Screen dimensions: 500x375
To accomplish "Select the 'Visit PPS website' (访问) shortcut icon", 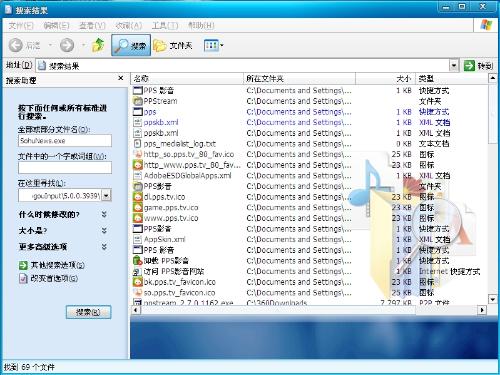I will click(138, 271).
